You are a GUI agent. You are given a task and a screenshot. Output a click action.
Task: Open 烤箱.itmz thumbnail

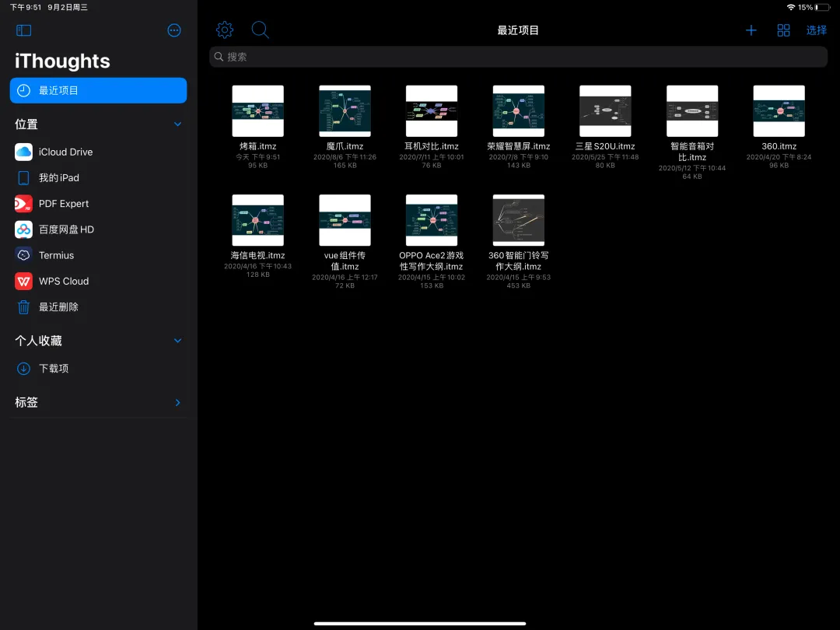click(257, 111)
